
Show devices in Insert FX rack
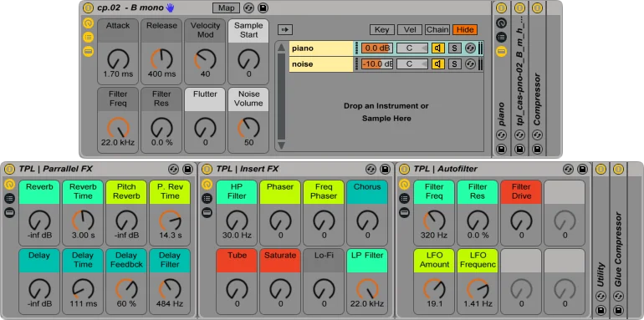coord(207,212)
